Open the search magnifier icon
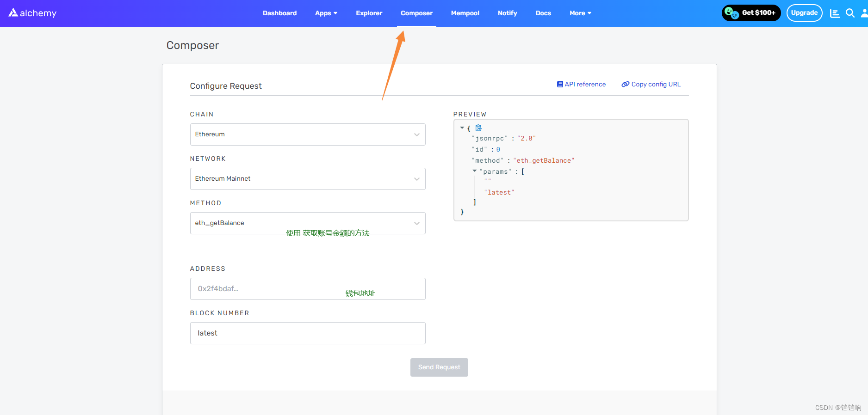 850,13
